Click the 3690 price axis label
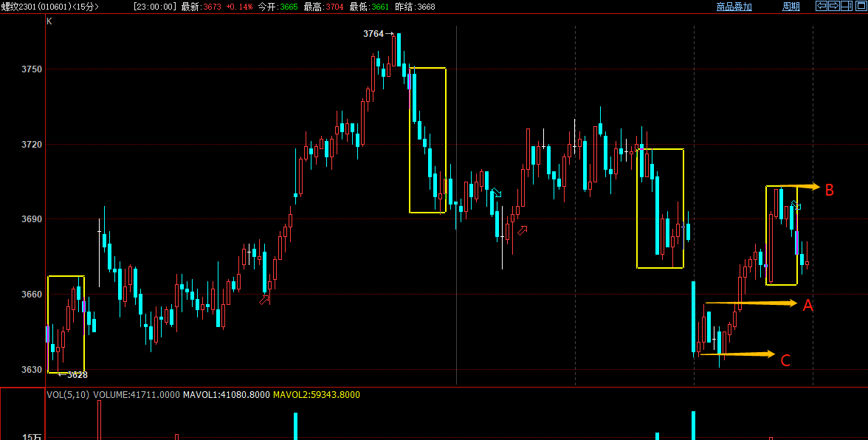The image size is (868, 440). tap(32, 219)
